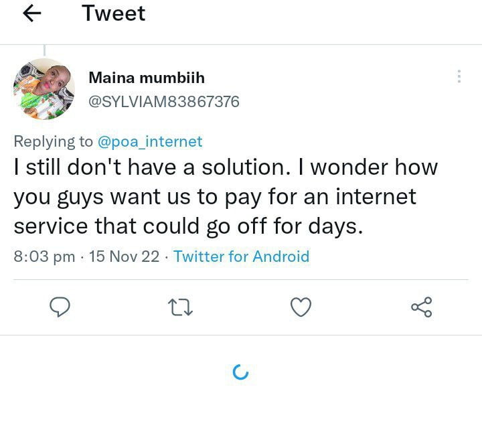The image size is (482, 448).
Task: Click the Twitter for Android source link
Action: (x=241, y=256)
